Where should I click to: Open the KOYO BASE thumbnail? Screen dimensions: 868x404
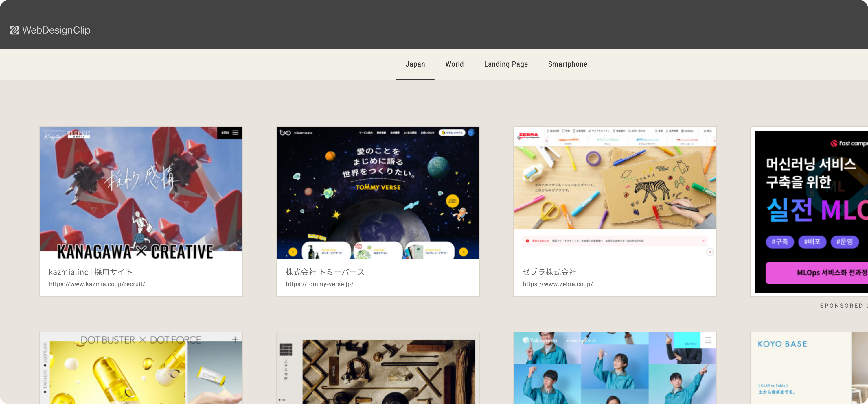click(x=809, y=368)
